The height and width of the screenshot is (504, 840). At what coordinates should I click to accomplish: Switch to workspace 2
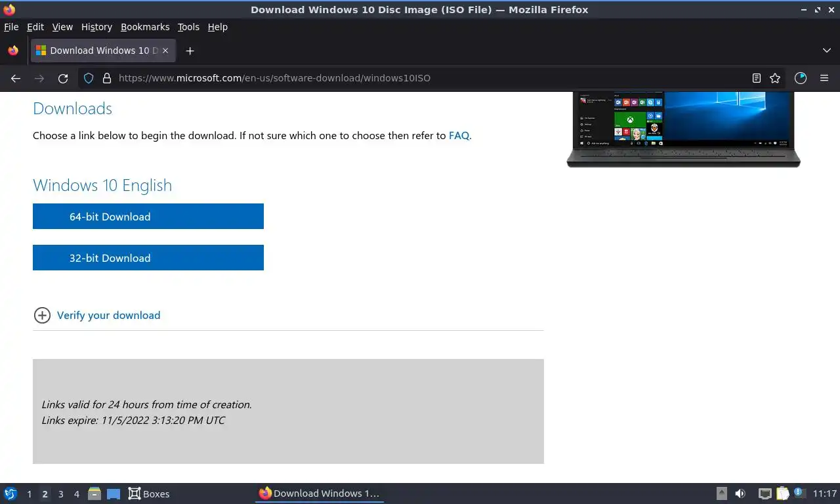point(45,494)
